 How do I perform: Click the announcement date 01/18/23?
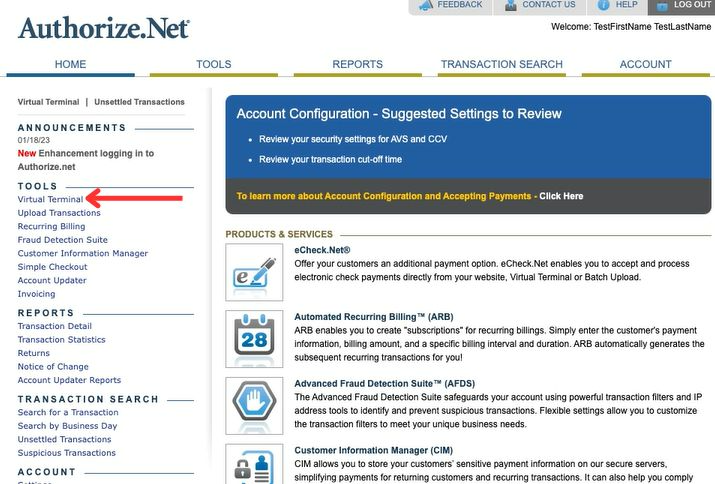point(34,140)
